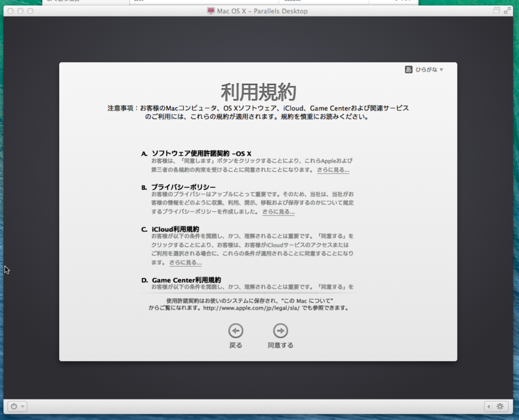
Task: Click the 同意する circular arrow icon
Action: [279, 331]
